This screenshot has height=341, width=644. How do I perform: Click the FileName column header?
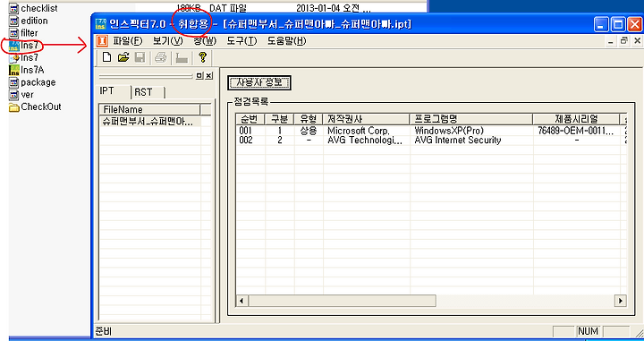tap(149, 110)
